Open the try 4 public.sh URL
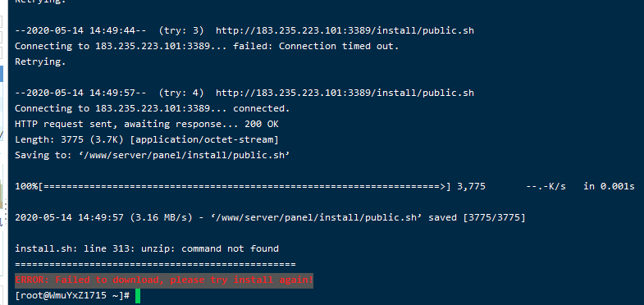 point(345,93)
